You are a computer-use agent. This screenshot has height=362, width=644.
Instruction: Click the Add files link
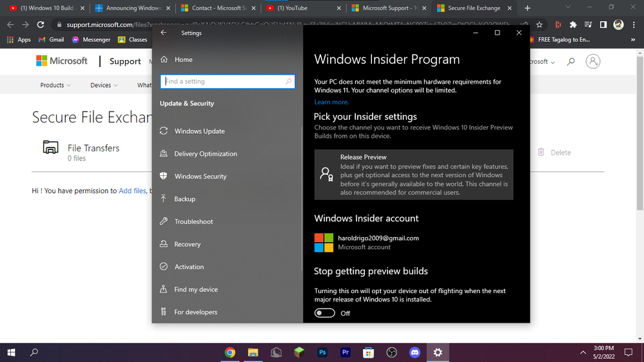[x=132, y=191]
